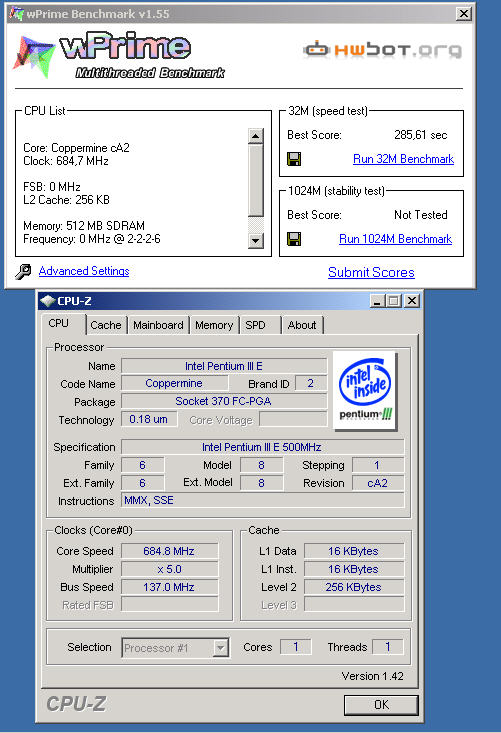Screen dimensions: 501x733
Task: Click the Code Name value 'Coppermine'
Action: pyautogui.click(x=174, y=383)
